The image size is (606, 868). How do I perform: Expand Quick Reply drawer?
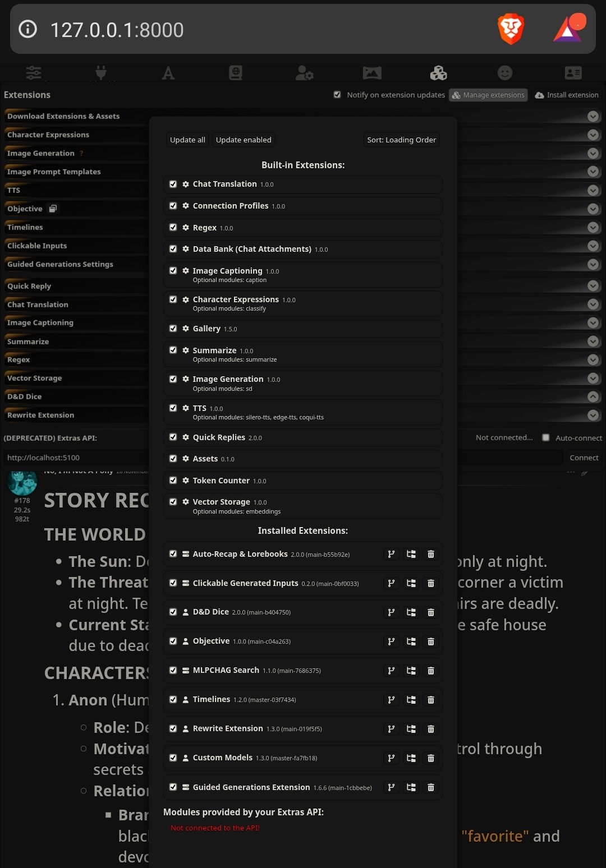click(593, 286)
